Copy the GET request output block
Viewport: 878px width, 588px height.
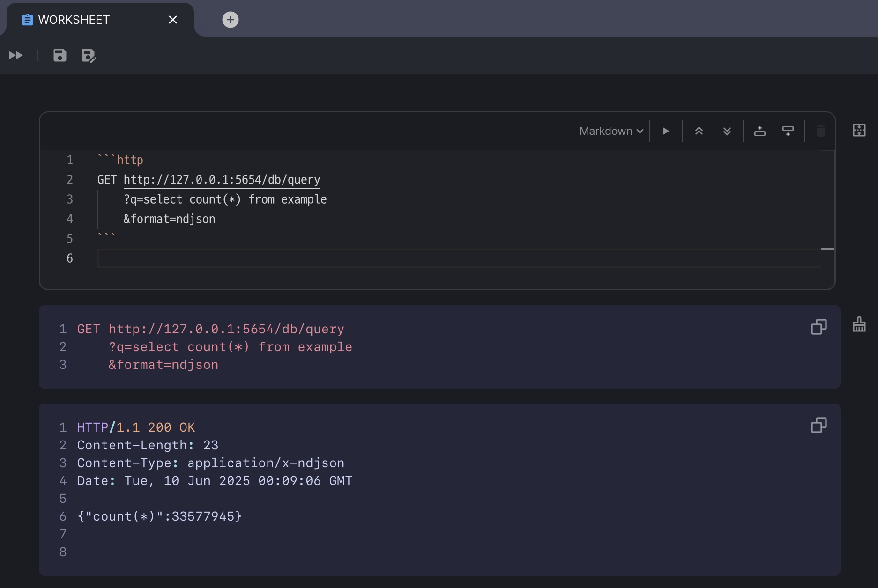(818, 327)
